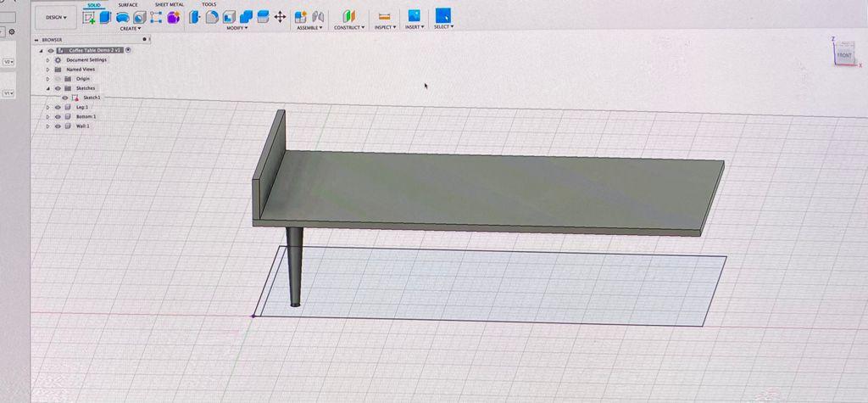This screenshot has height=403, width=868.
Task: Click the Named Views folder icon
Action: point(58,70)
